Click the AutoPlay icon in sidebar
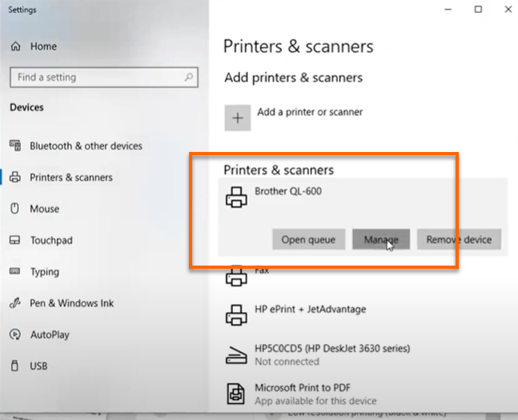The width and height of the screenshot is (518, 420). [14, 335]
